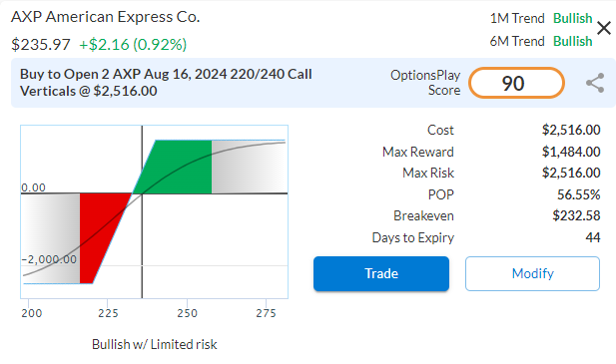Click the green profit region in the chart
The height and width of the screenshot is (364, 616).
177,169
